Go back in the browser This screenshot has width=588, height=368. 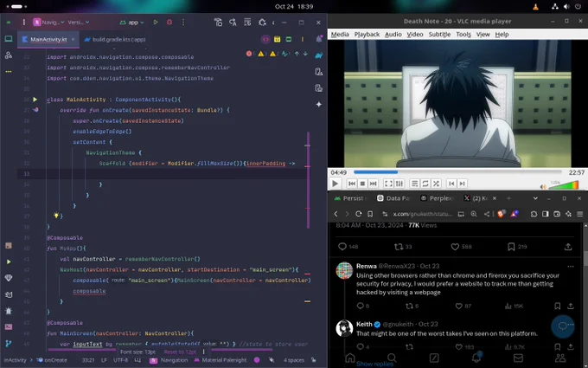(x=336, y=214)
